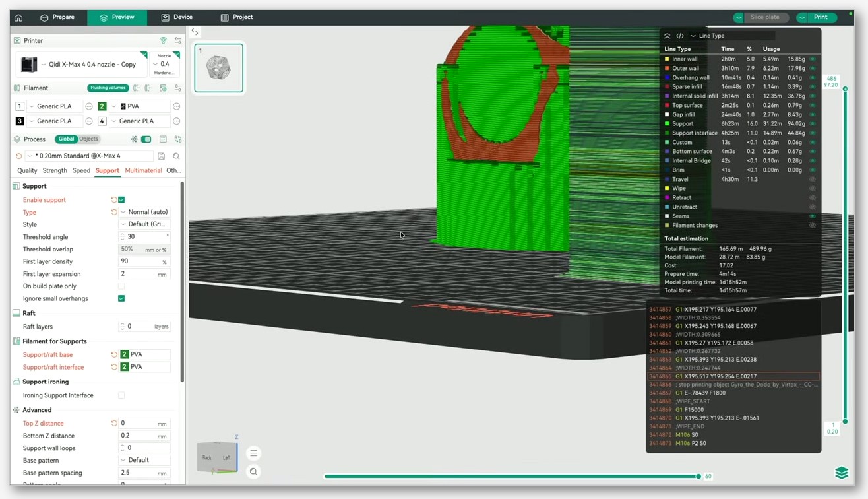
Task: Click the Support green color swatch
Action: coord(667,124)
